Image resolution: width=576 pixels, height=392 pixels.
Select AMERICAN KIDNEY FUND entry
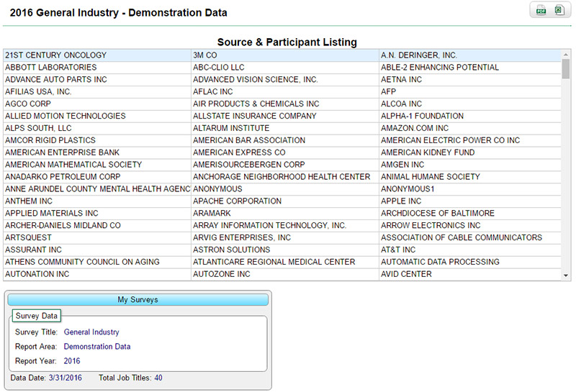(470, 152)
